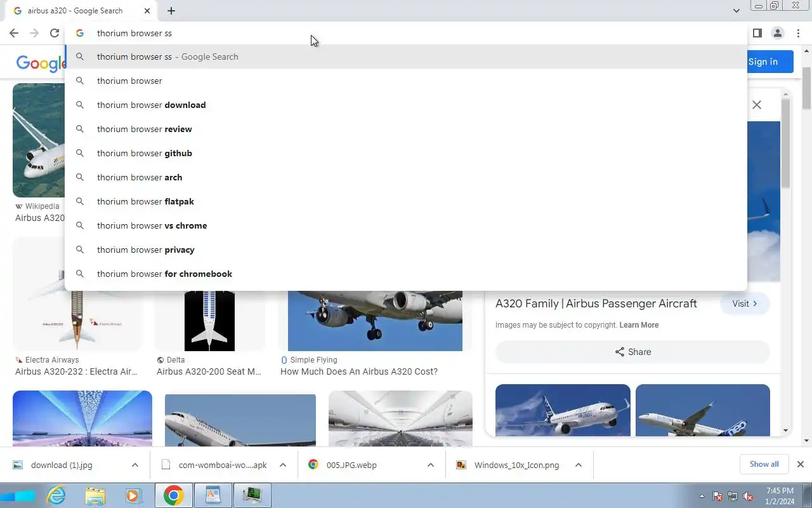
Task: Expand options for com-womboai apk download
Action: [x=283, y=465]
